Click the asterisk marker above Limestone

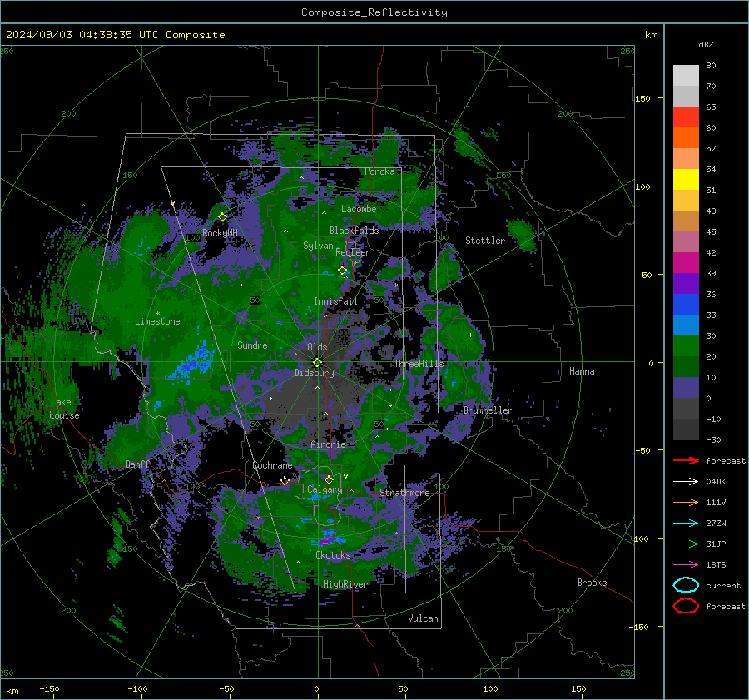click(157, 314)
